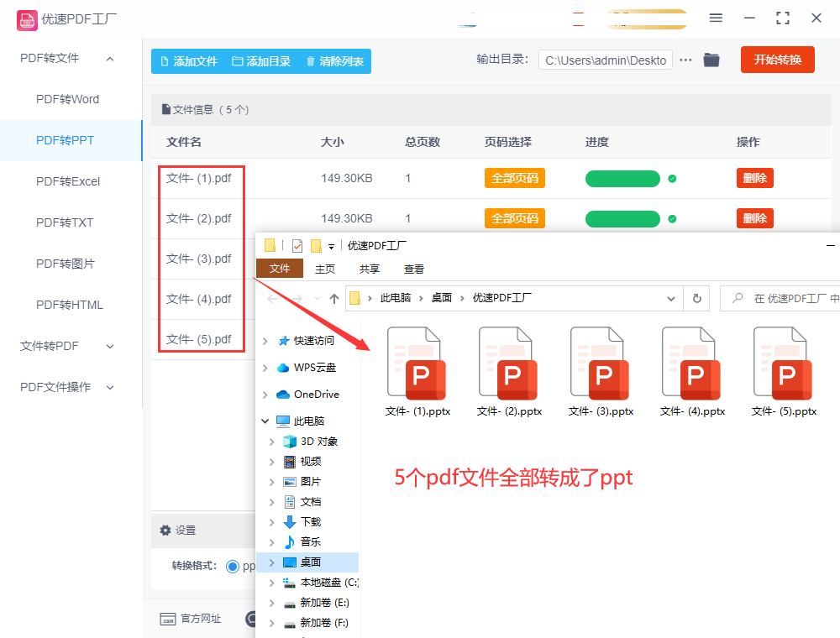Click the green checkmark for 文件- (2).pdf
840x638 pixels.
672,219
